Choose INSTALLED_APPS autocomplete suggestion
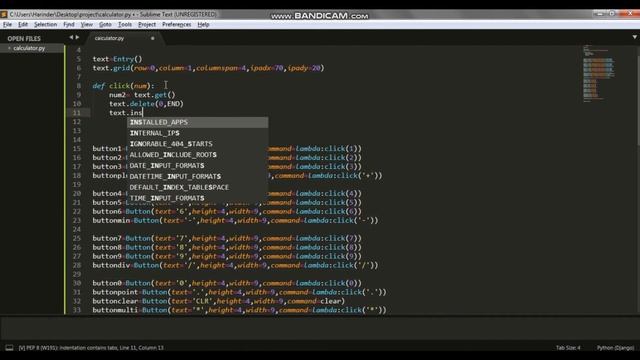Screen dimensions: 640x360 (x=198, y=122)
